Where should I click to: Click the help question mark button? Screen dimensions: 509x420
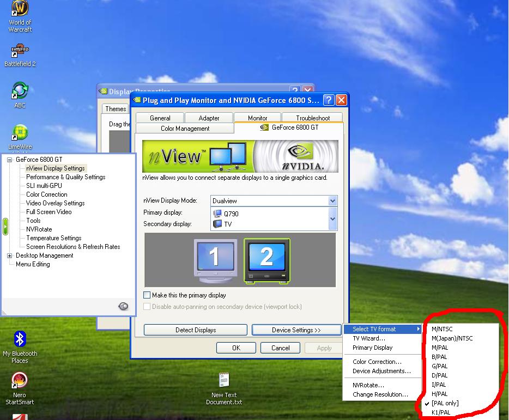329,100
